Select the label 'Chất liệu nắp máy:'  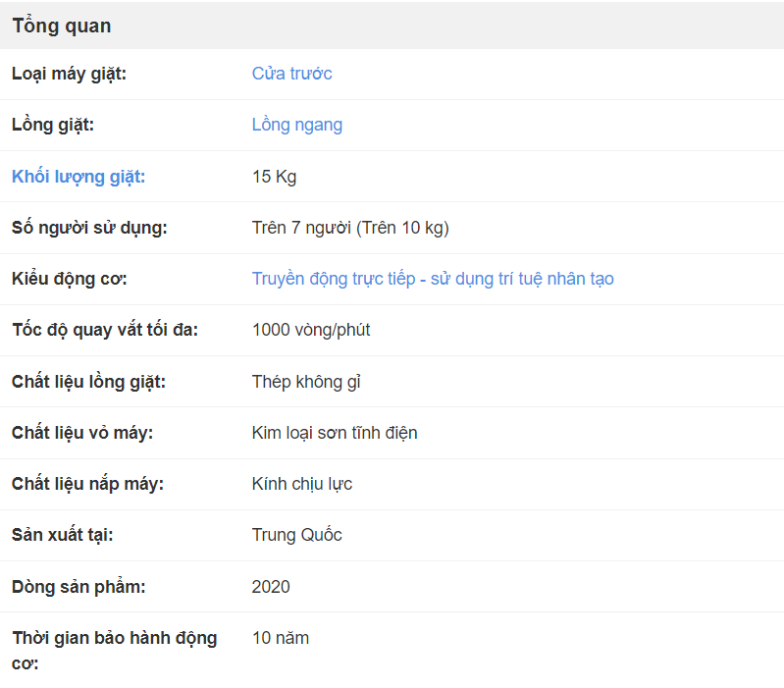pyautogui.click(x=87, y=484)
